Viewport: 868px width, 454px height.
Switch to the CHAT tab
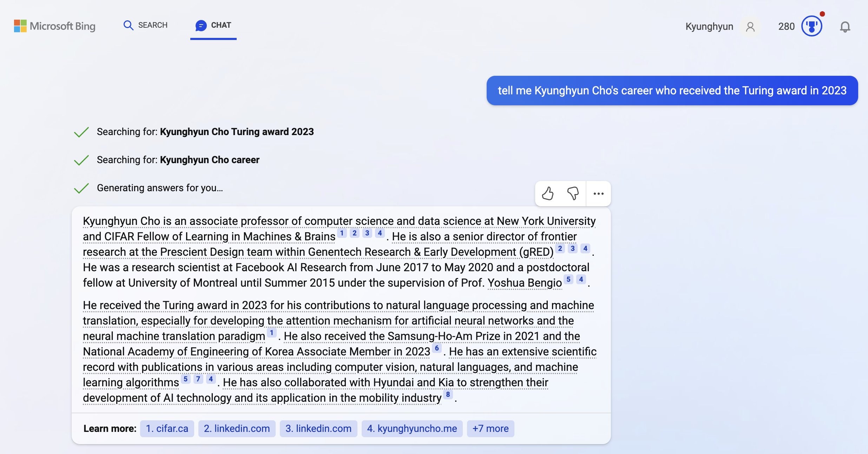(x=213, y=25)
